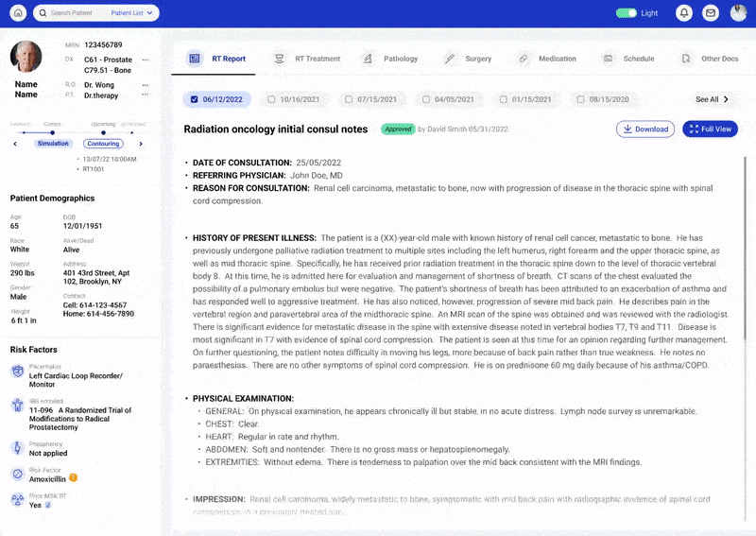Click the Search Patient field
Image resolution: width=756 pixels, height=536 pixels.
point(72,13)
